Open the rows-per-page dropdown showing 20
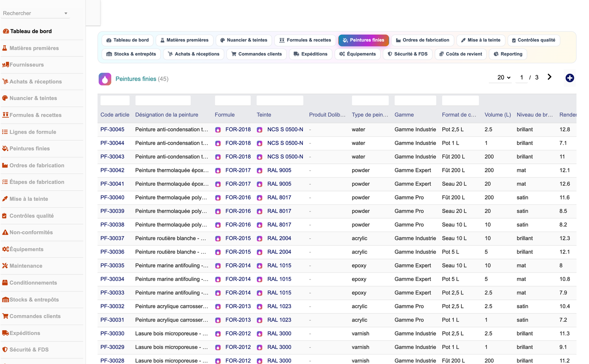The image size is (589, 364). pyautogui.click(x=504, y=77)
